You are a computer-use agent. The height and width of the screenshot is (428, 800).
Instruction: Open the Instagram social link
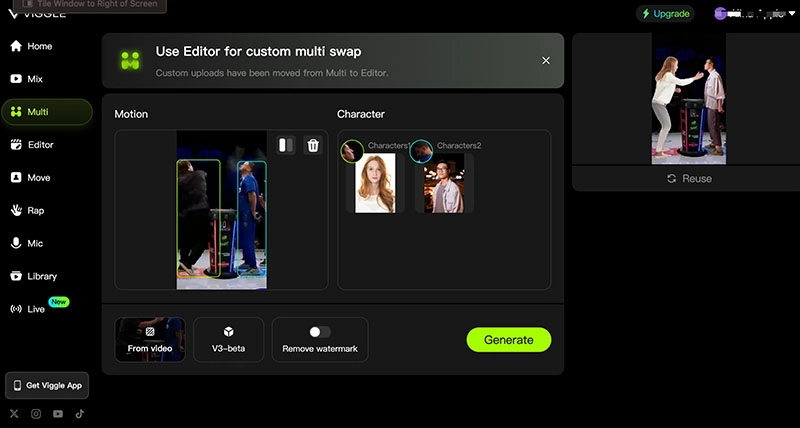click(36, 414)
